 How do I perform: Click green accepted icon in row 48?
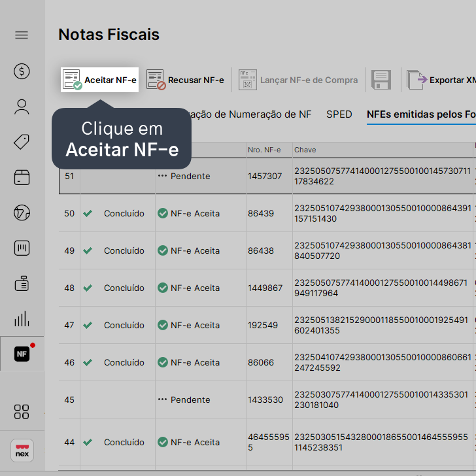pos(163,288)
